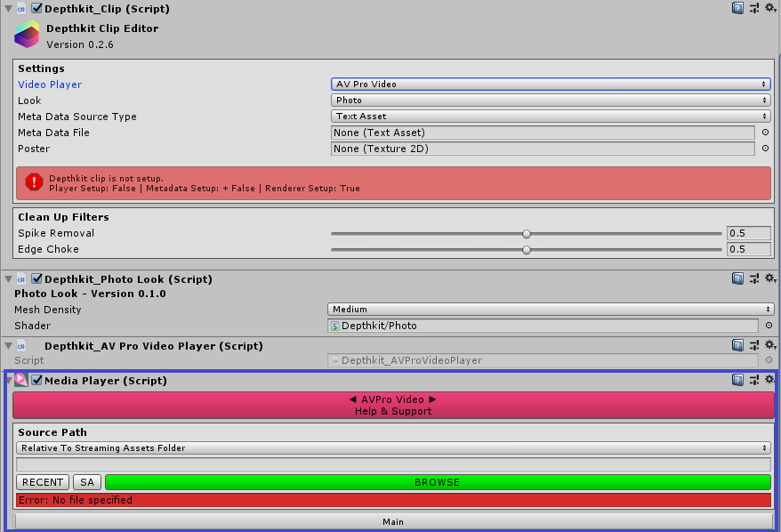Click help icon for Depthkit_AV Pro Video Player
Viewport: 781px width, 532px height.
pos(737,345)
